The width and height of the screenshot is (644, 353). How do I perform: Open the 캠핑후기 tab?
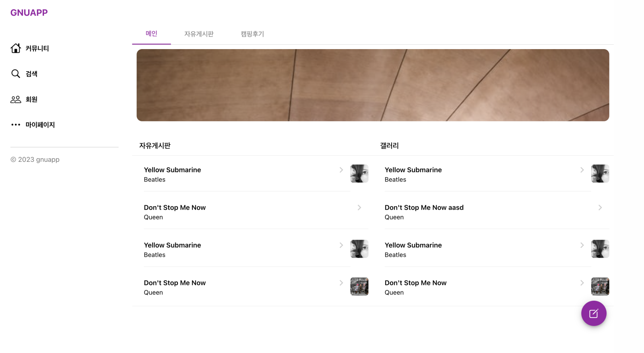click(252, 34)
